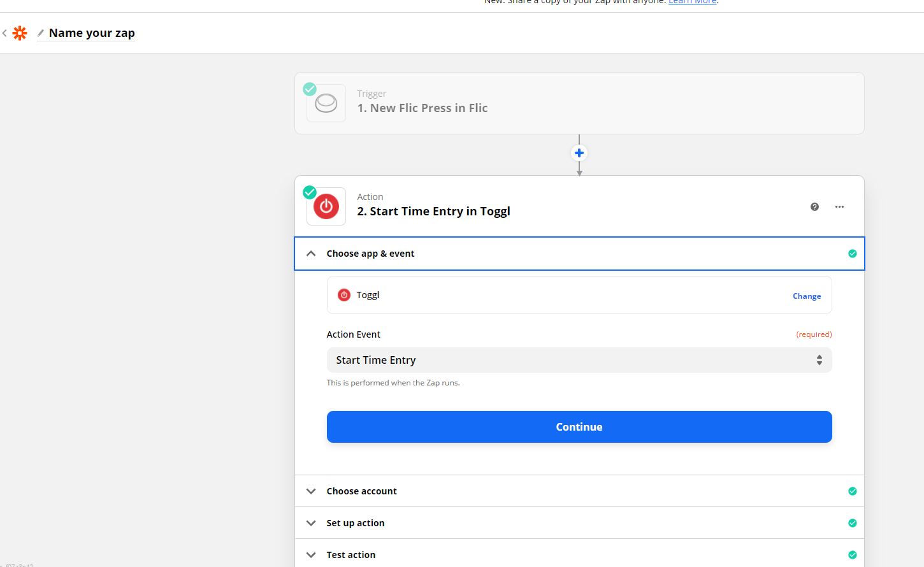The height and width of the screenshot is (567, 924).
Task: Click the orange Zapier logo icon
Action: click(x=20, y=33)
